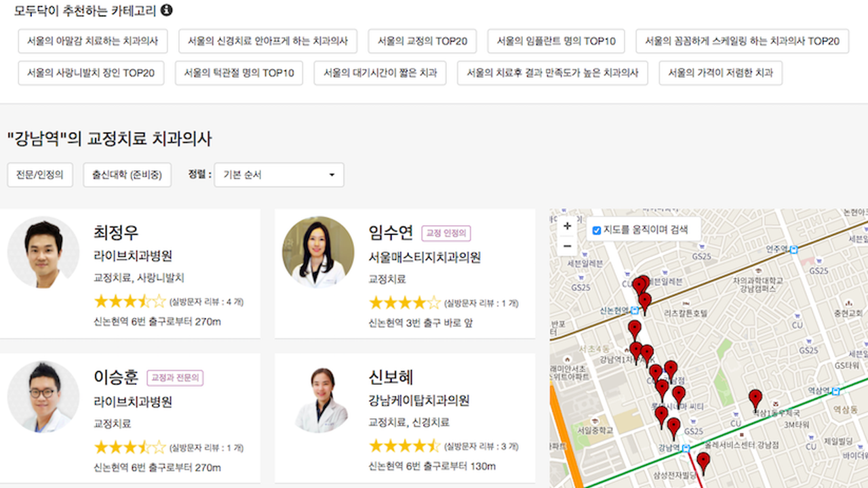
Task: Open doctor 최정우's name link
Action: (116, 232)
